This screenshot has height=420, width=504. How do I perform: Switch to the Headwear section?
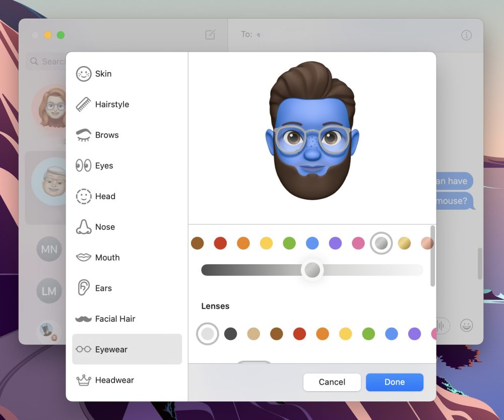114,380
